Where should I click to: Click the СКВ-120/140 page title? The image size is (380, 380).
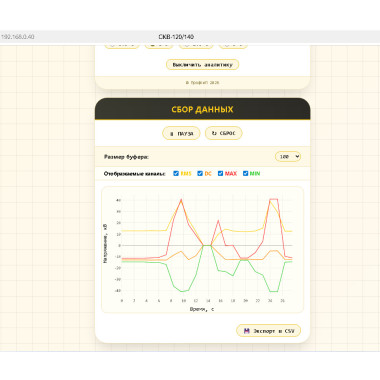coord(176,37)
